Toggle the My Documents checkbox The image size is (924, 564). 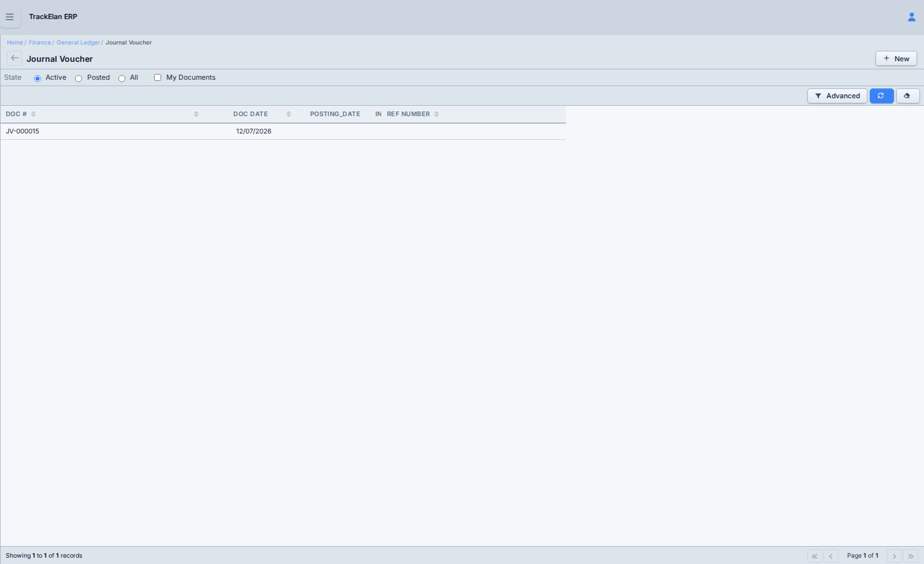tap(158, 77)
